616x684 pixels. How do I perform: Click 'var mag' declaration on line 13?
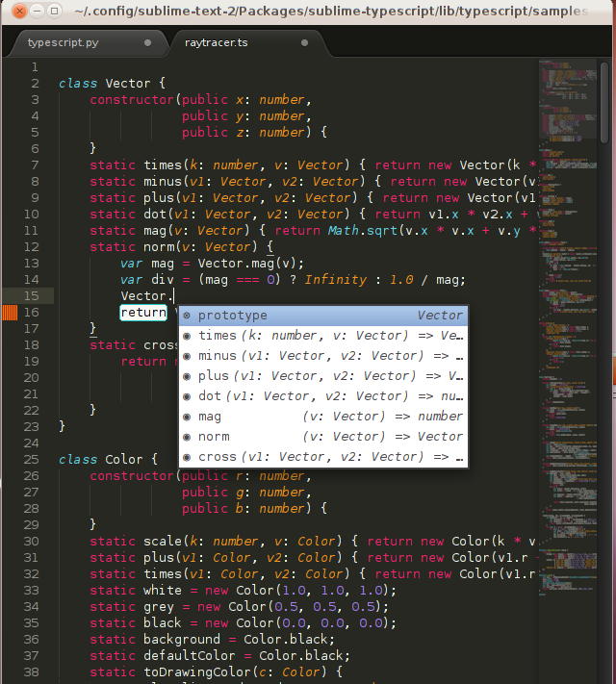tap(147, 264)
